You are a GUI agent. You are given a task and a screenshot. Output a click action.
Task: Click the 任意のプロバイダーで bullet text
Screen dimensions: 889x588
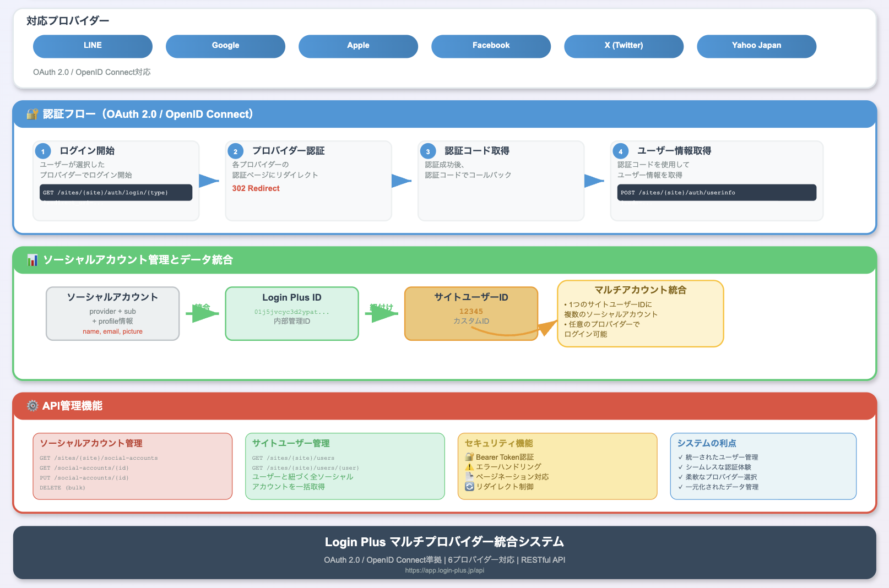[x=602, y=324]
